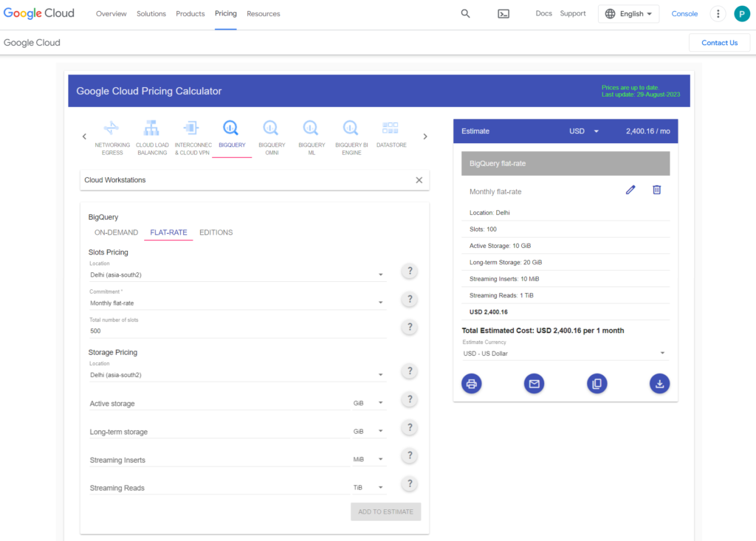Change Streaming Reads unit TiB dropdown

(x=369, y=487)
